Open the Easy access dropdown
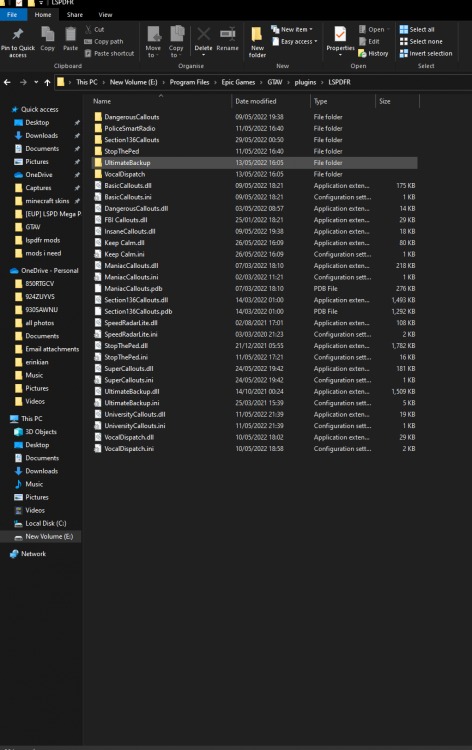This screenshot has width=472, height=750. tap(295, 42)
